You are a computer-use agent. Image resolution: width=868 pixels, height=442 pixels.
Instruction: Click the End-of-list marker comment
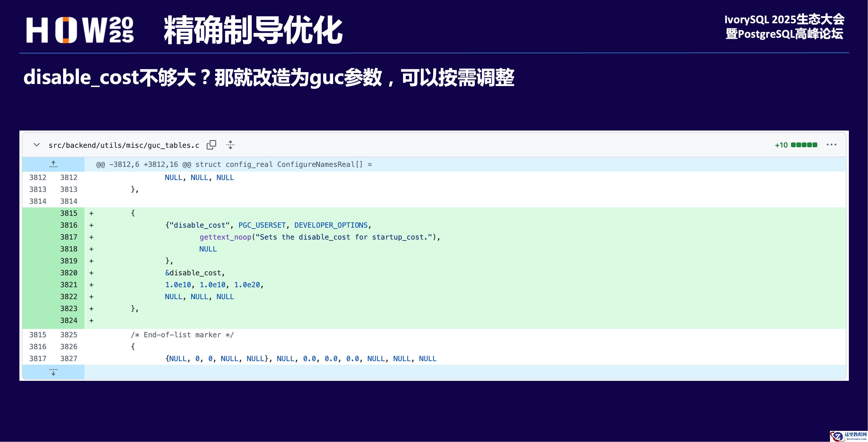pyautogui.click(x=182, y=335)
